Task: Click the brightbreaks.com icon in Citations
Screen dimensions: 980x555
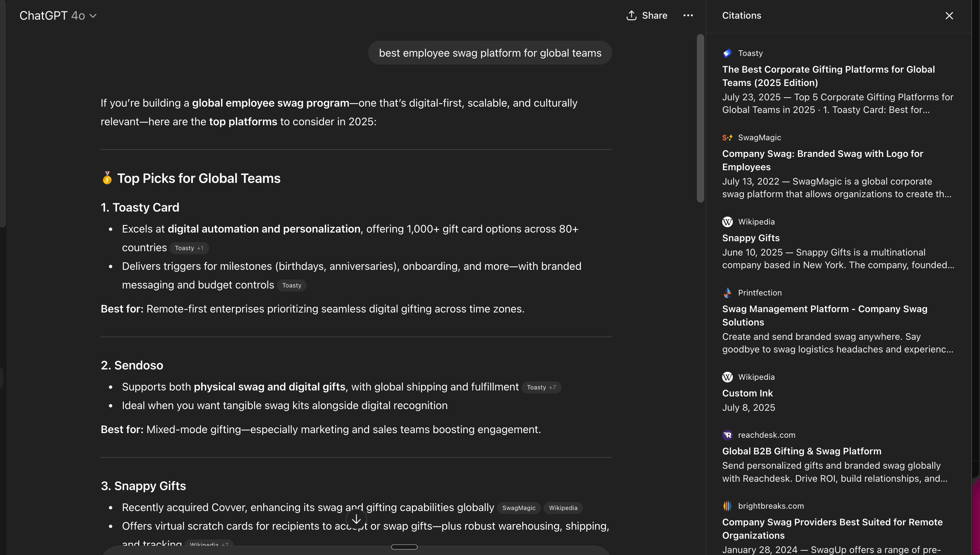Action: pos(728,506)
